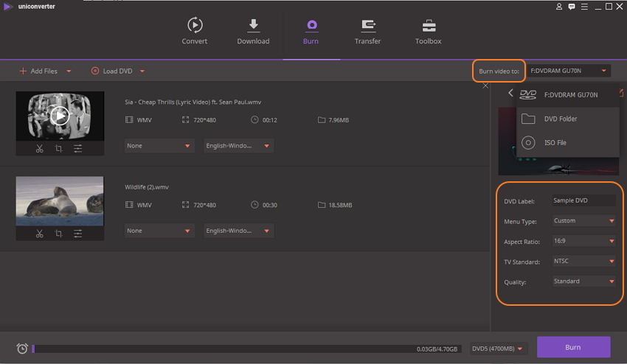Play the Sia Cheap Thrills video thumbnail
The height and width of the screenshot is (364, 627).
(60, 116)
